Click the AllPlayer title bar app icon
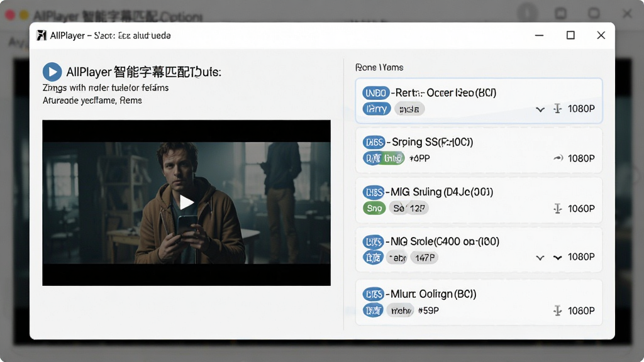644x362 pixels. coord(42,35)
